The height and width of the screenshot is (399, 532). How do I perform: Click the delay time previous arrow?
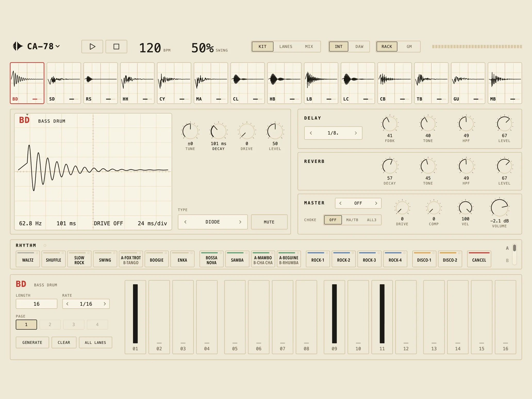click(311, 133)
